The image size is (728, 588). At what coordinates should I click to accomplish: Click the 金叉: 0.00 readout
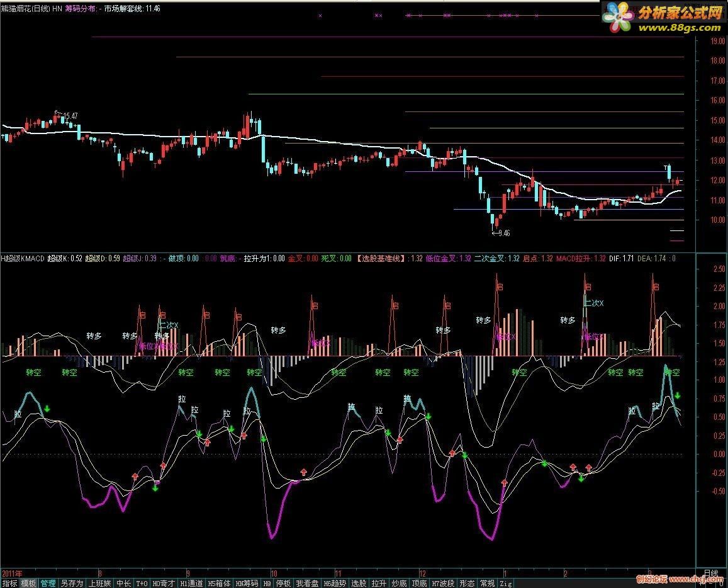coord(303,258)
